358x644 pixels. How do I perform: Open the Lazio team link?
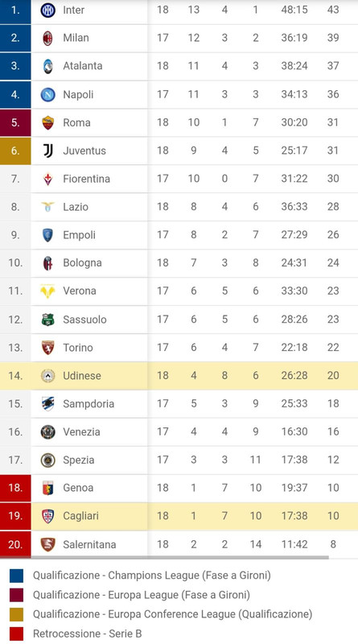76,207
